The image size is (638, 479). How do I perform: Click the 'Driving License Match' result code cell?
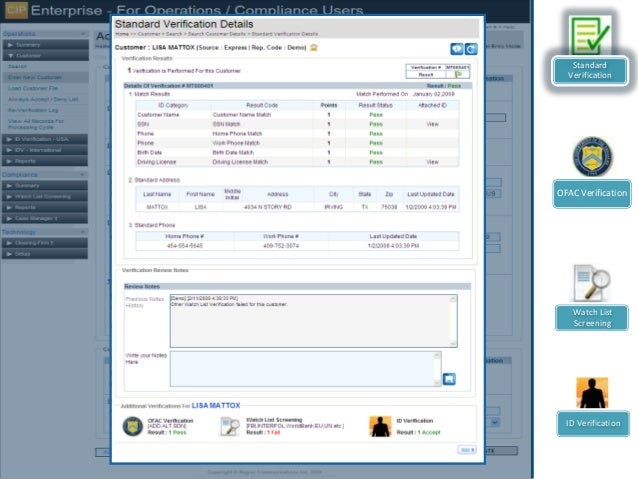click(x=240, y=162)
